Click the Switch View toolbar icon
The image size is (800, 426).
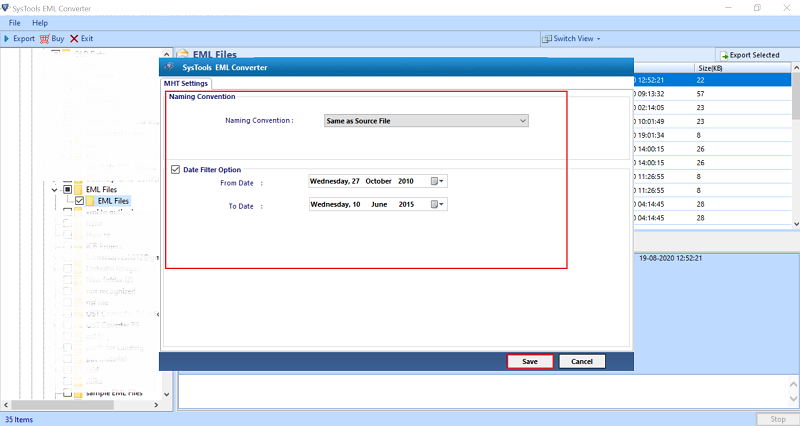pos(547,39)
